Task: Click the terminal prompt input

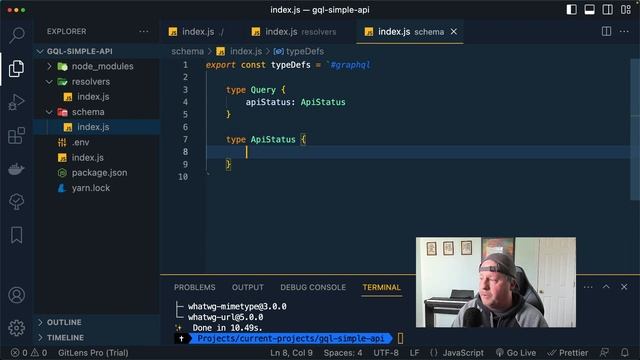Action: (x=400, y=338)
